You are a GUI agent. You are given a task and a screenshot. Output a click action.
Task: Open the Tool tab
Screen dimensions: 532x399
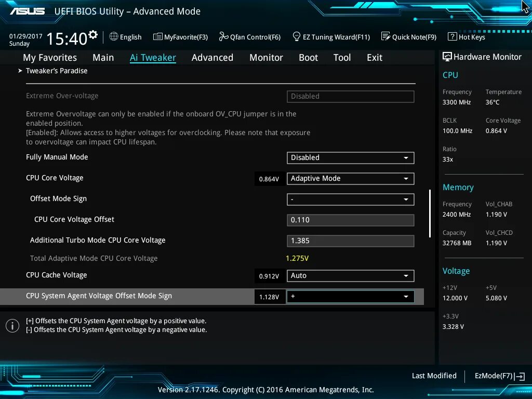[x=342, y=58]
